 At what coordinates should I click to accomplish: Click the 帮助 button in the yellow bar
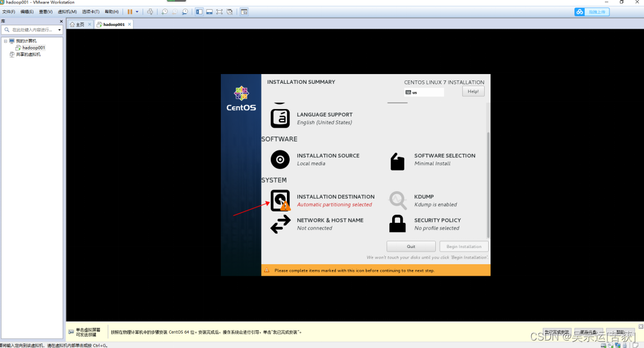(620, 332)
